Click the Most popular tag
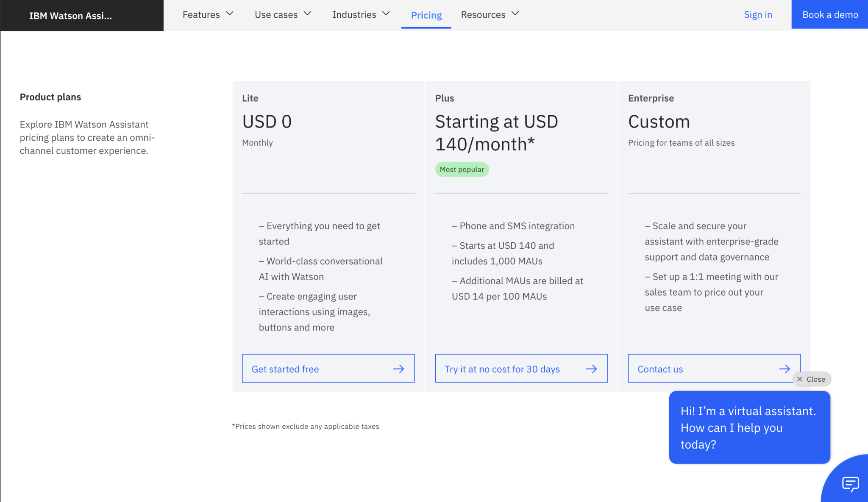The width and height of the screenshot is (868, 502). 462,169
